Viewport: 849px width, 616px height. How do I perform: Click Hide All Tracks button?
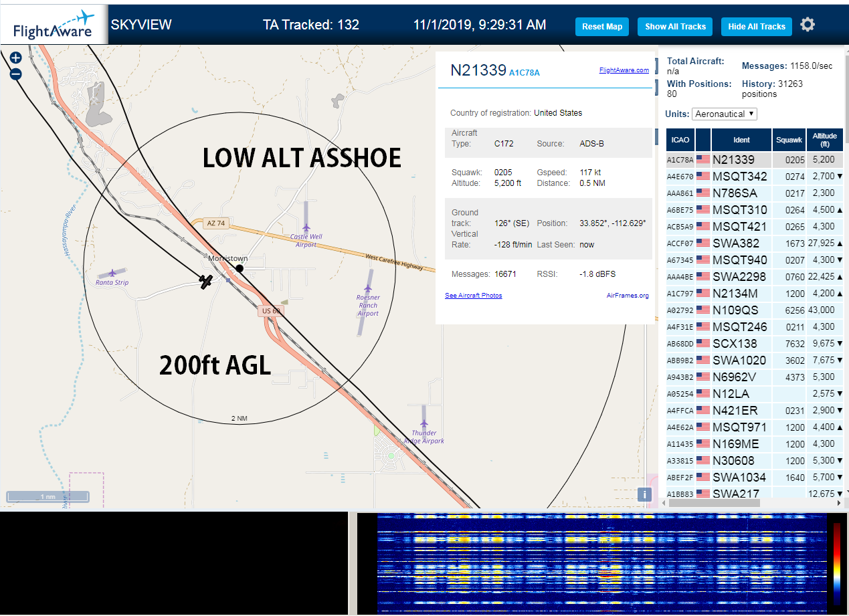click(757, 27)
